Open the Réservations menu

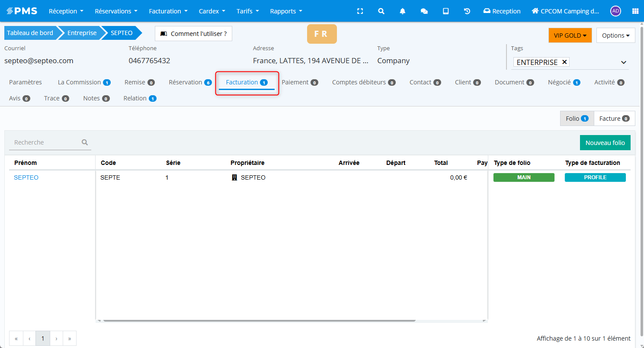pyautogui.click(x=116, y=11)
